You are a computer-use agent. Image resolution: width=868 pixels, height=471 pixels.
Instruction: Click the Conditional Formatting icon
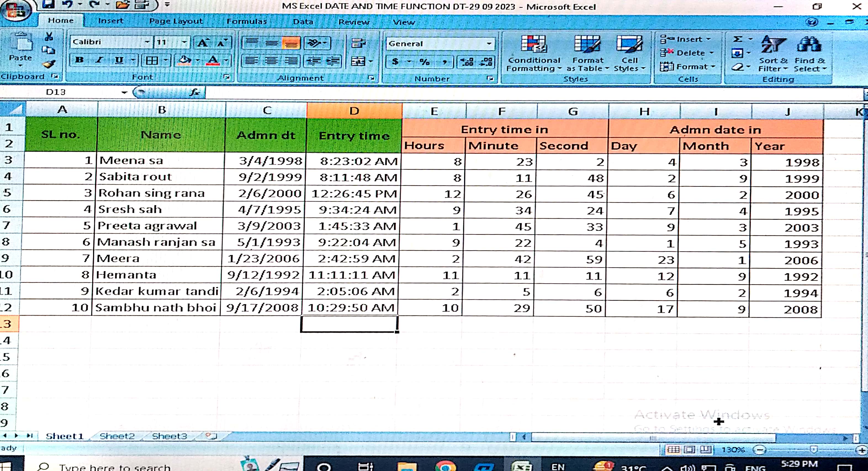point(533,45)
